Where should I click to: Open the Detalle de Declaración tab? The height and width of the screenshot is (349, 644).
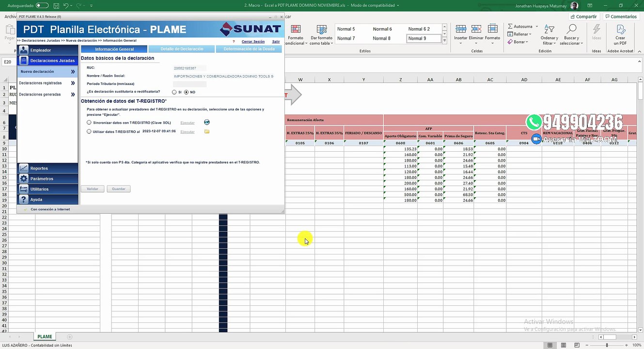coord(182,49)
